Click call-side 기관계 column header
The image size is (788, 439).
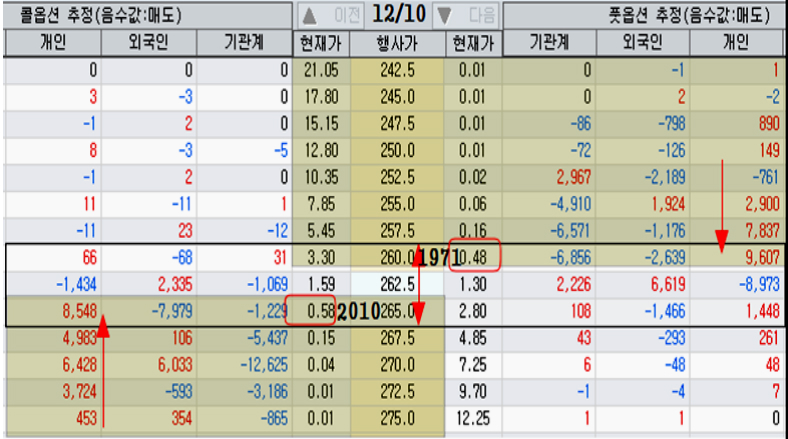(x=243, y=43)
